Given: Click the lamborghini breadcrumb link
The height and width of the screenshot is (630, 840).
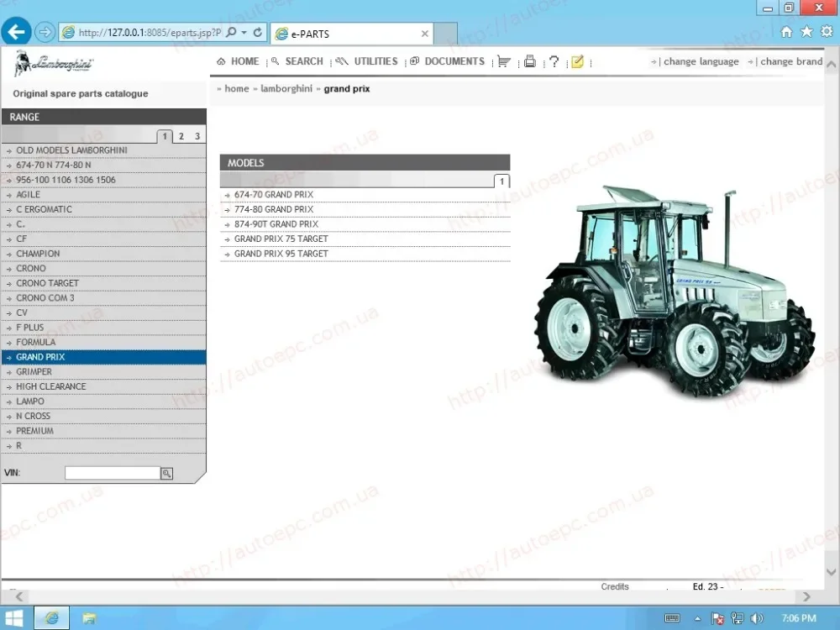Looking at the screenshot, I should pos(286,88).
